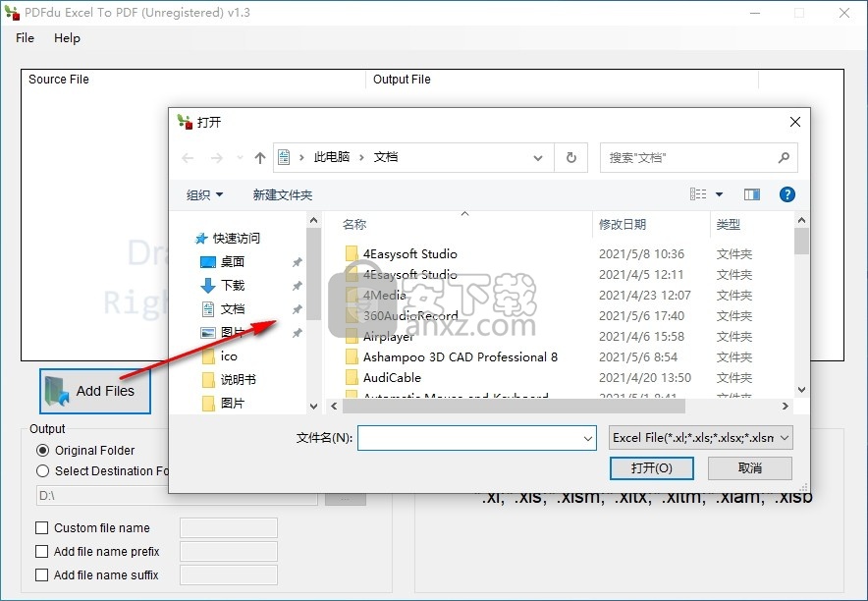Expand the address bar path history dropdown

[538, 157]
